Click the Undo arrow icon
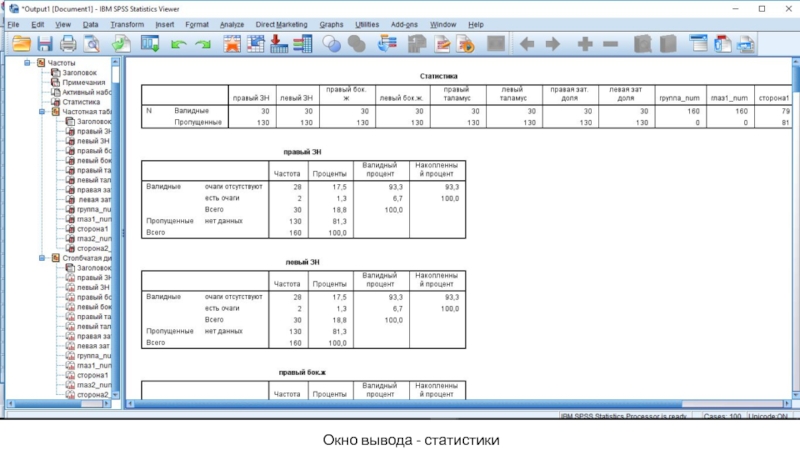800x450 pixels. tap(178, 44)
